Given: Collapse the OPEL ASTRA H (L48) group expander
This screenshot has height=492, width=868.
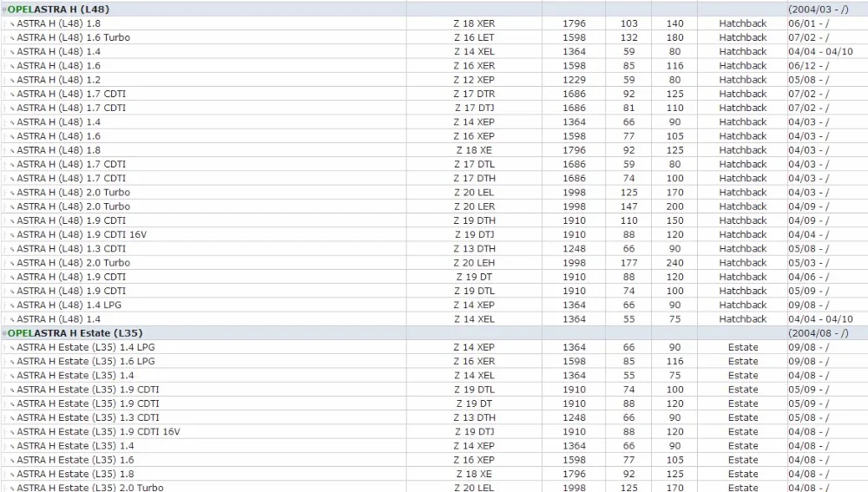Looking at the screenshot, I should pyautogui.click(x=4, y=10).
